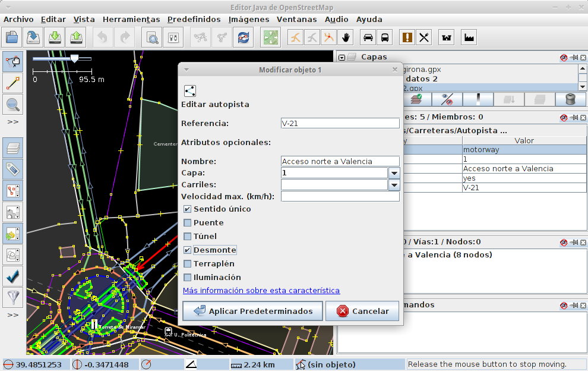
Task: Enable the Iluminación checkbox
Action: [188, 278]
